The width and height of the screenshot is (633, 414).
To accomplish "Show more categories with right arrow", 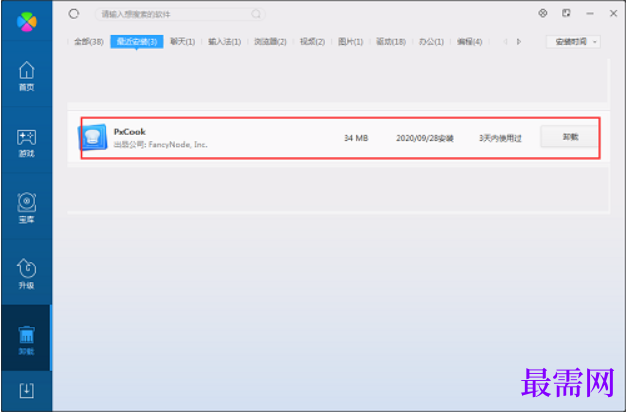I will 519,42.
